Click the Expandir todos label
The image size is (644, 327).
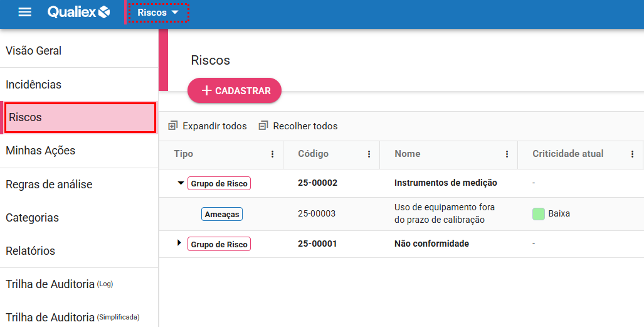[x=215, y=126]
